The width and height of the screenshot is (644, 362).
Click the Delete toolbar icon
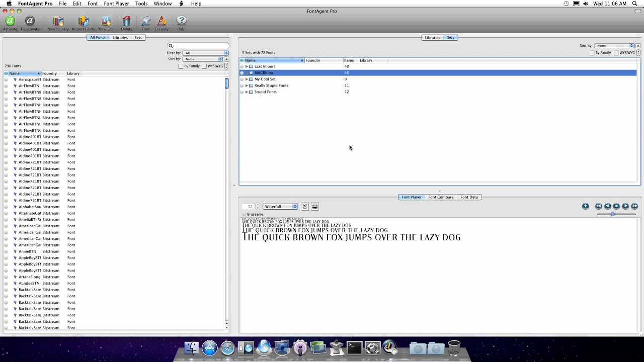tap(126, 21)
